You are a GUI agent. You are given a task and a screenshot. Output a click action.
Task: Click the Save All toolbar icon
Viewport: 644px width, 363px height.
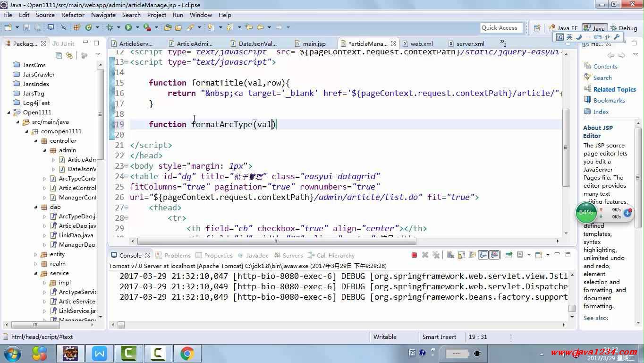coord(38,28)
